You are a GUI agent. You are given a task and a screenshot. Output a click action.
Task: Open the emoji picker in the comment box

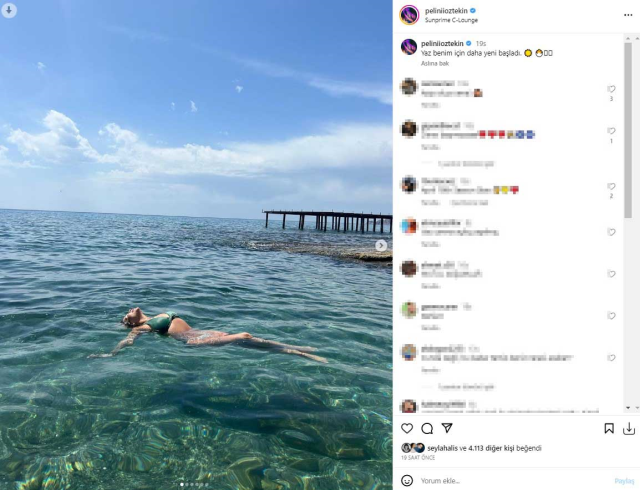click(x=407, y=480)
